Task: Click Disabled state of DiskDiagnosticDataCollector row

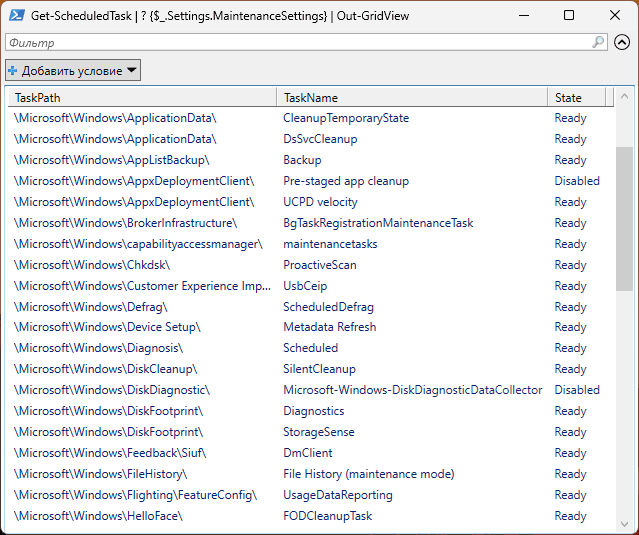Action: click(x=577, y=390)
